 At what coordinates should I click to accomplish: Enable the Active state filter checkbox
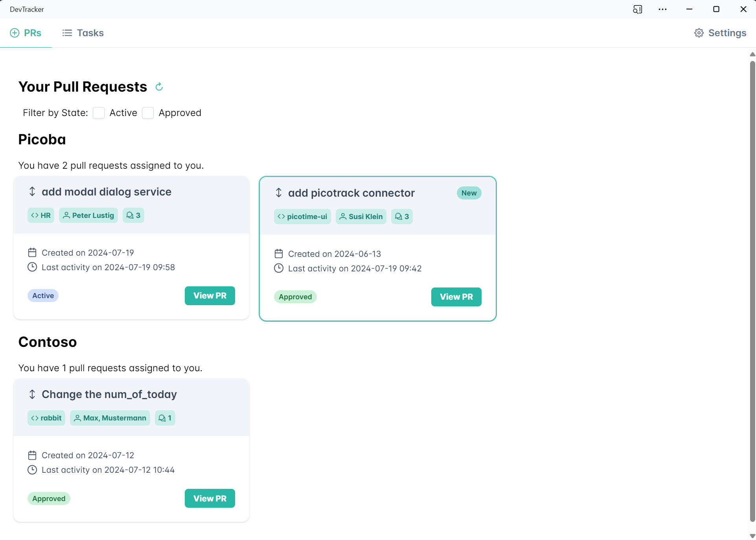pyautogui.click(x=99, y=113)
